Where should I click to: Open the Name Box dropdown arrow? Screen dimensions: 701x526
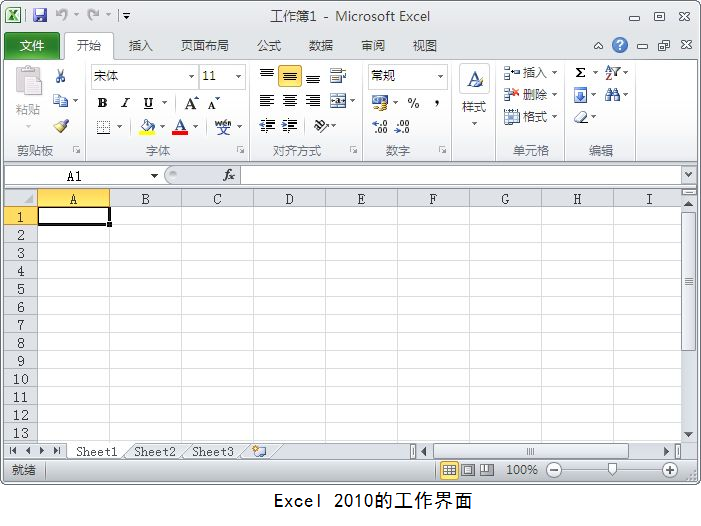(x=154, y=176)
